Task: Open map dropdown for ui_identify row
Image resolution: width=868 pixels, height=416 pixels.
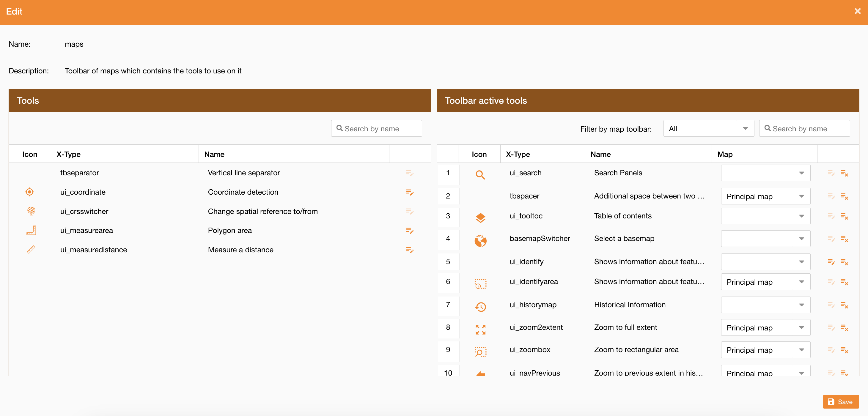Action: (765, 262)
